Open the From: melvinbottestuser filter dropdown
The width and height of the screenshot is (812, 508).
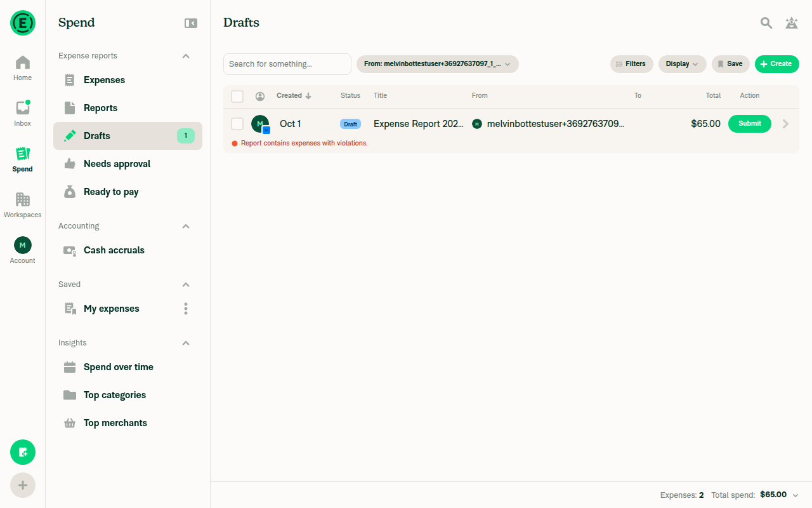coord(438,64)
